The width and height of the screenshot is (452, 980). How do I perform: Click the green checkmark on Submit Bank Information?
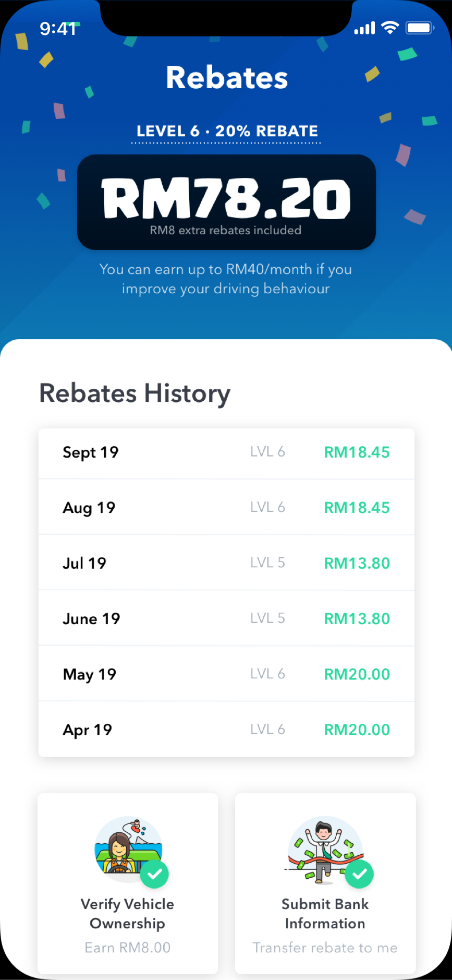click(x=359, y=874)
